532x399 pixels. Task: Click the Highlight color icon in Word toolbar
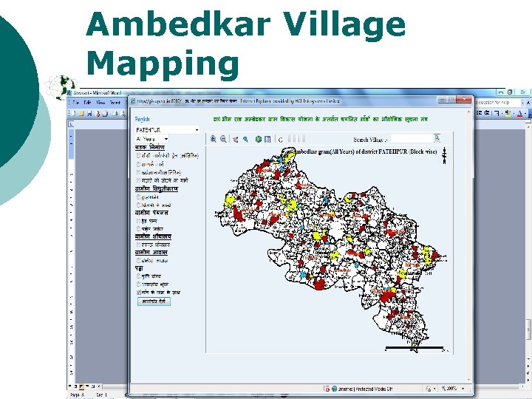(508, 114)
